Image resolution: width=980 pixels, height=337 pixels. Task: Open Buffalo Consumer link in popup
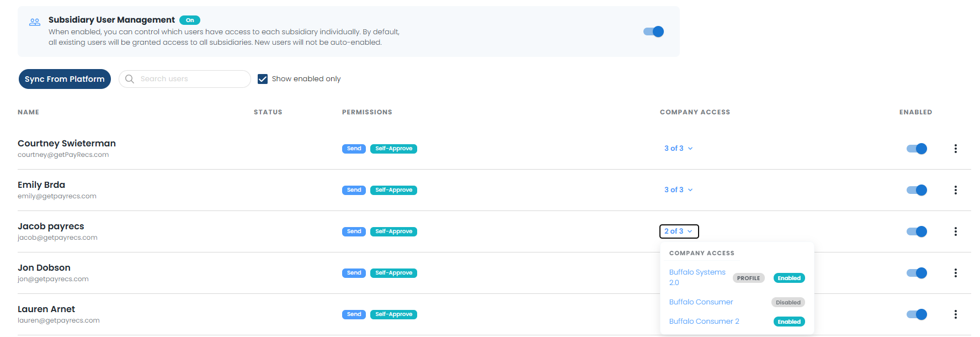[x=701, y=302]
